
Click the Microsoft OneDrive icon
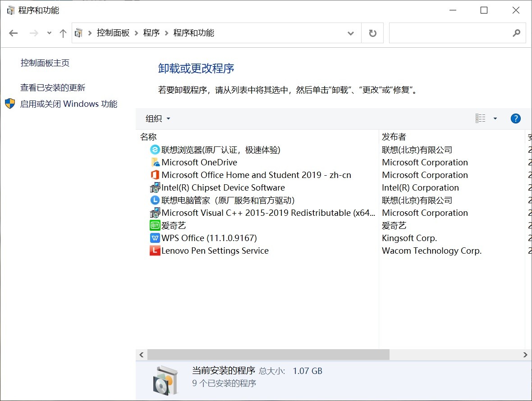click(x=155, y=162)
